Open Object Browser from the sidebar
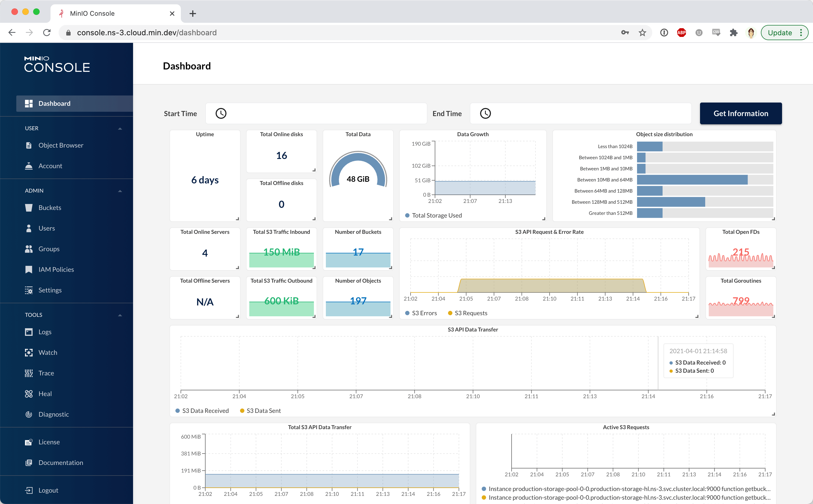 pyautogui.click(x=61, y=145)
